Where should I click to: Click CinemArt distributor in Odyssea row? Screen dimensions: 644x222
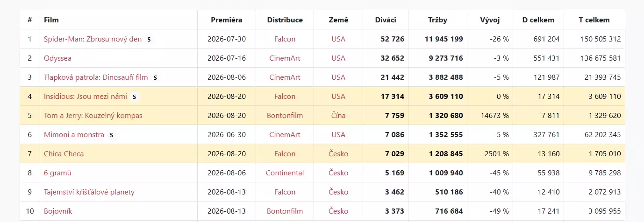285,58
